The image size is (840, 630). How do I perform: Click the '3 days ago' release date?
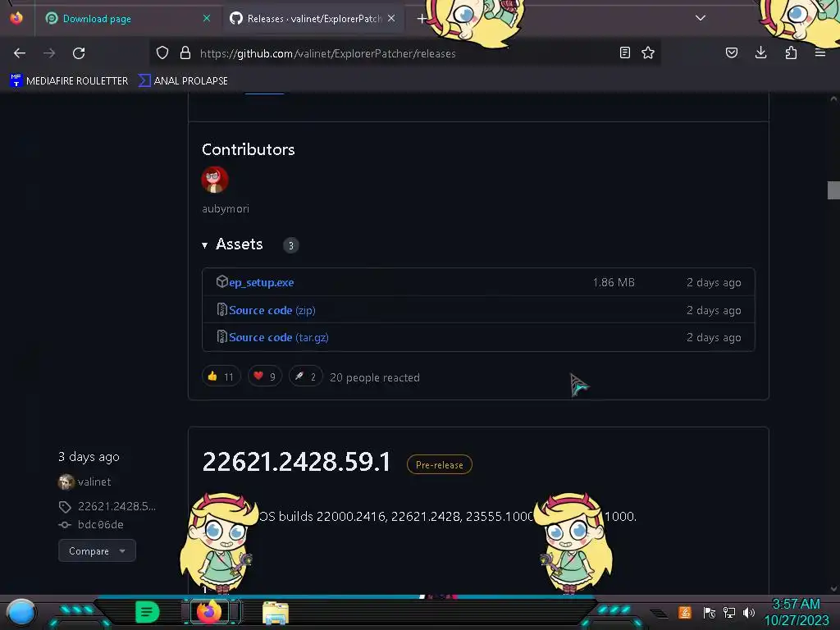tap(89, 457)
